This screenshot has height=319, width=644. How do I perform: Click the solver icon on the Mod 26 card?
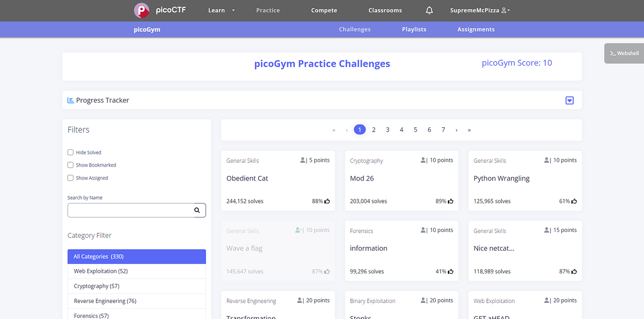pyautogui.click(x=422, y=160)
